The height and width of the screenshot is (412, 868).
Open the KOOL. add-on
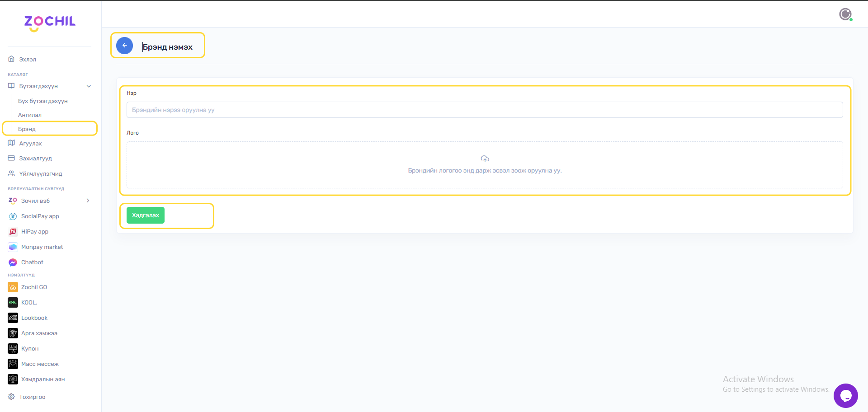[29, 303]
